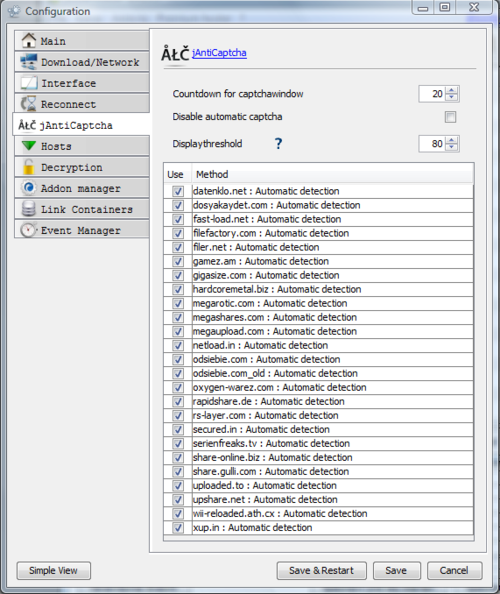Click the padlock Decryption icon
This screenshot has height=594, width=500.
pos(28,167)
